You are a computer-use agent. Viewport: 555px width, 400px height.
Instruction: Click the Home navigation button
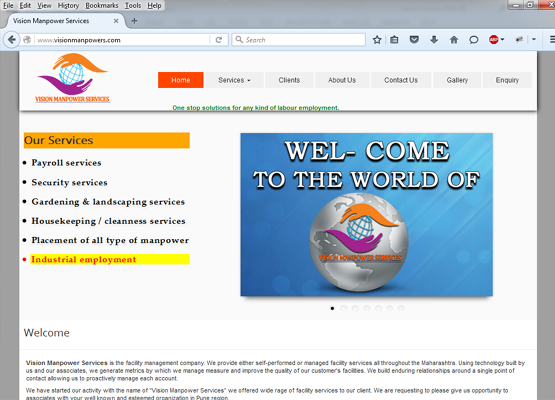coord(181,80)
